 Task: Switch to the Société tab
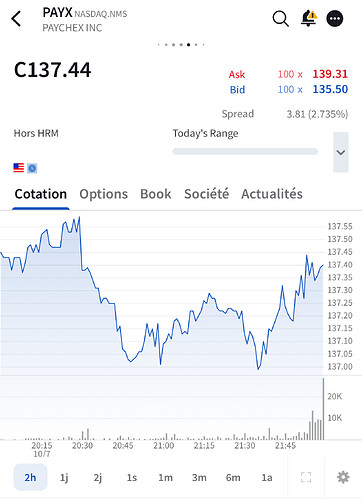(x=206, y=194)
